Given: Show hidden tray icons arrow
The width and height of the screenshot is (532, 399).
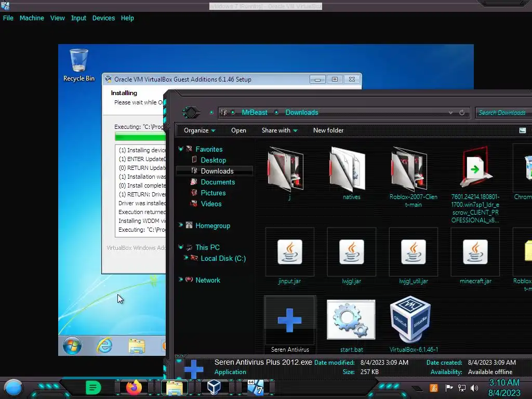Looking at the screenshot, I should [417, 389].
